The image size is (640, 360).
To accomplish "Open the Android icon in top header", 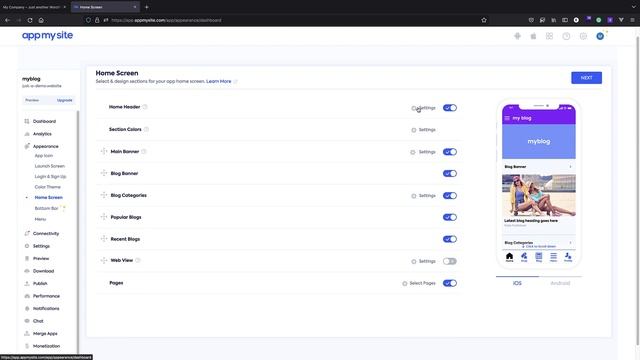I will (x=517, y=36).
